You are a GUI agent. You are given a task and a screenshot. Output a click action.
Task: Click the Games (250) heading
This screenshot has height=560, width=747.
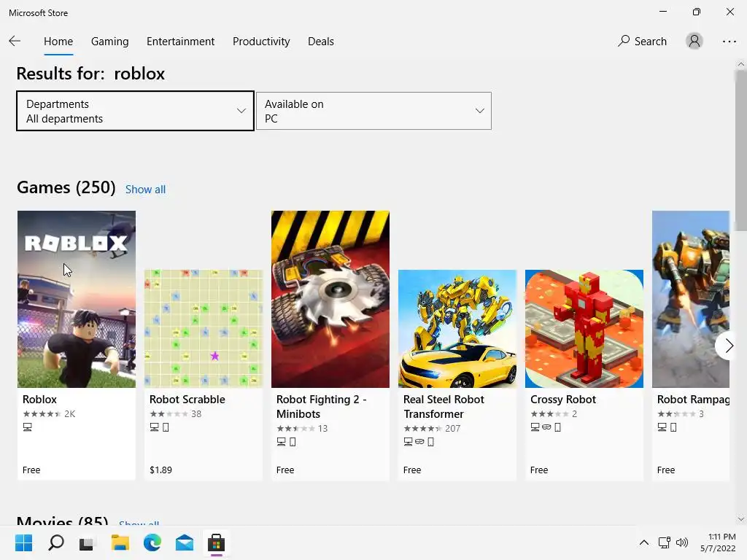pyautogui.click(x=66, y=187)
